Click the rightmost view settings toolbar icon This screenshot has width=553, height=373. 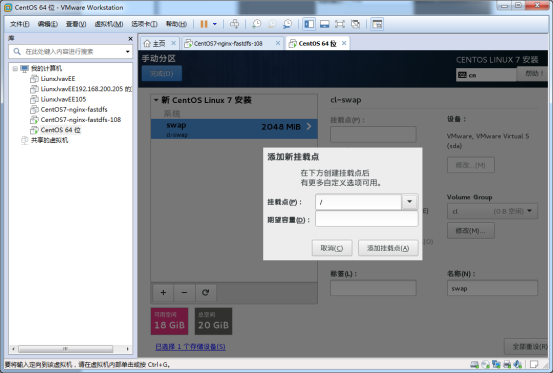pos(377,24)
